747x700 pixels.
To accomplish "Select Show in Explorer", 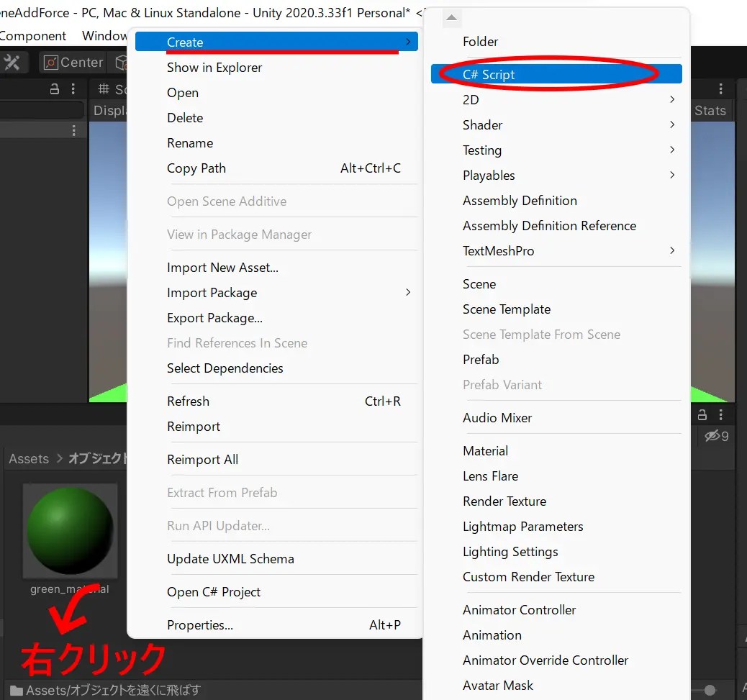I will pos(276,68).
